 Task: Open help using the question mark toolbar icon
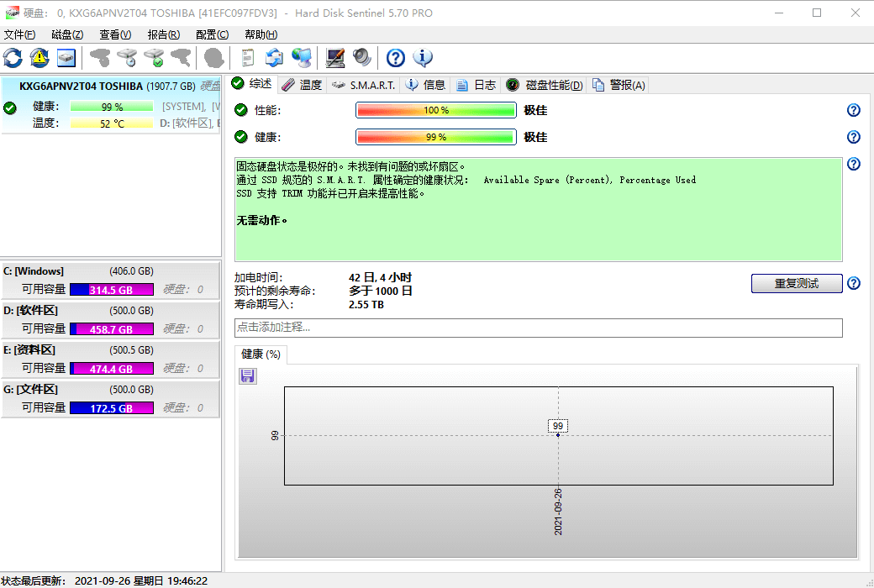coord(395,57)
